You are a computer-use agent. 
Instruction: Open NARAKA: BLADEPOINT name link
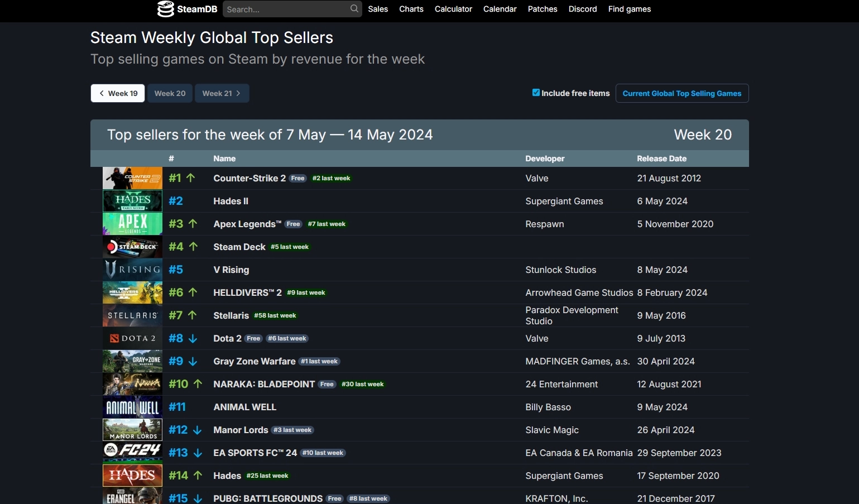[x=264, y=384]
